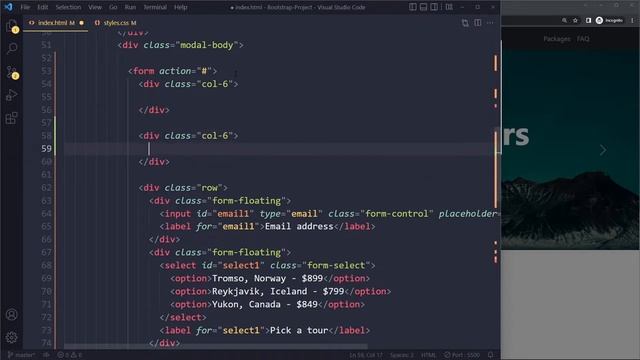Click the browser zoom magnifier icon
This screenshot has width=640, height=360.
pyautogui.click(x=564, y=20)
